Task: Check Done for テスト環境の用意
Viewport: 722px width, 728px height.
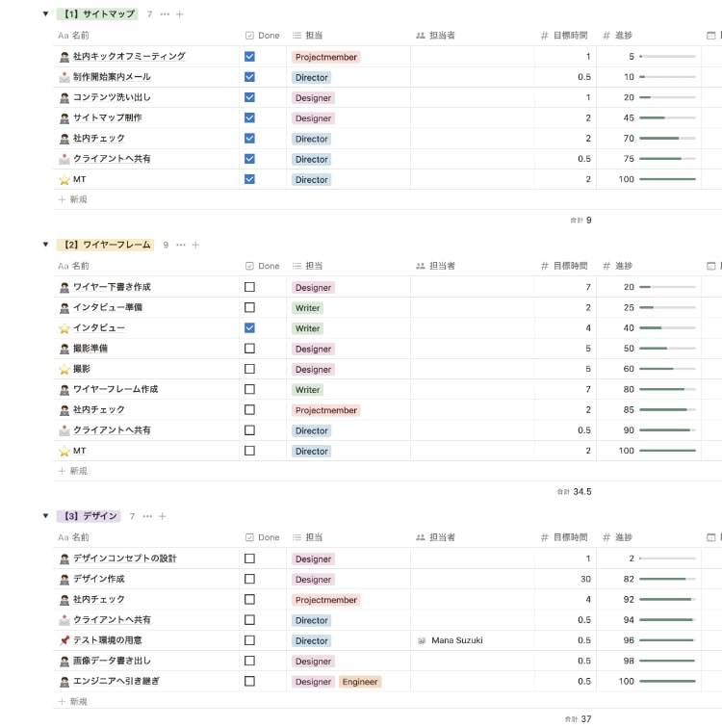Action: tap(249, 640)
